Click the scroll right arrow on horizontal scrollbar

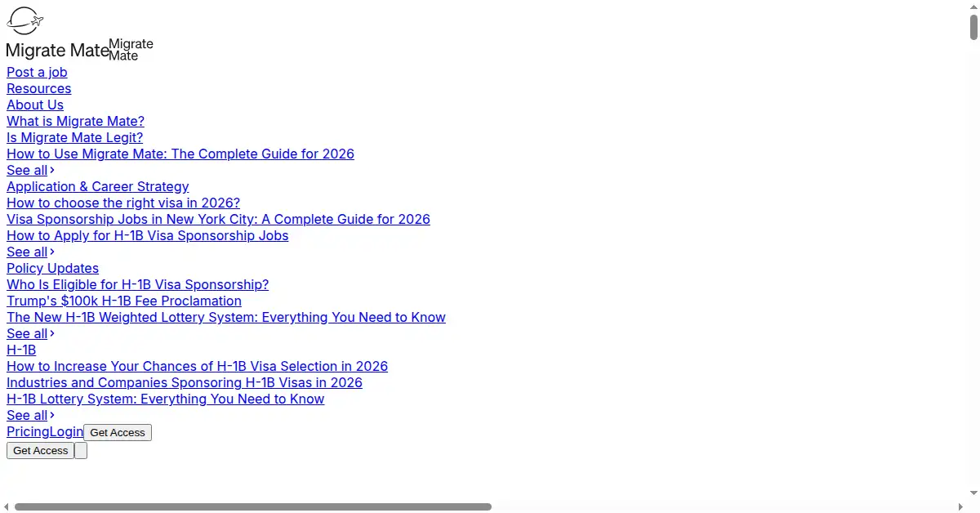960,506
